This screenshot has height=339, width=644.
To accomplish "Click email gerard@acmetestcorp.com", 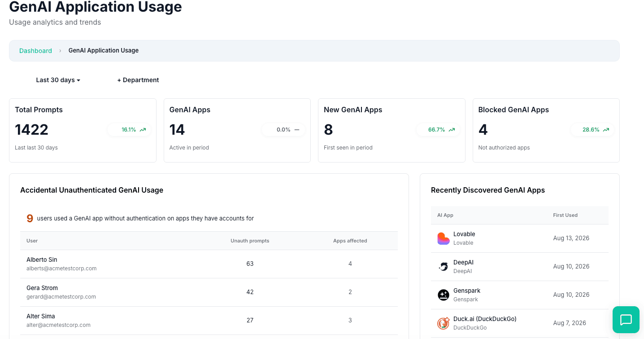I will 61,297.
